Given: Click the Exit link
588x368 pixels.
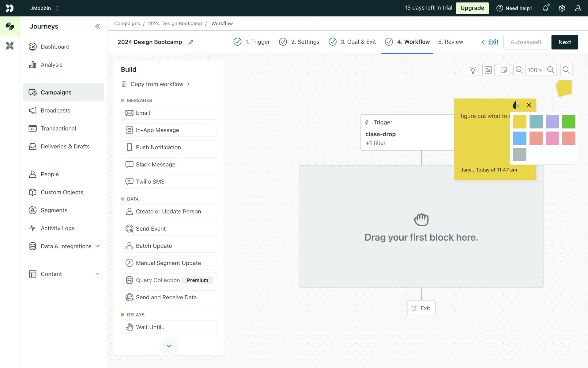Looking at the screenshot, I should (x=493, y=42).
